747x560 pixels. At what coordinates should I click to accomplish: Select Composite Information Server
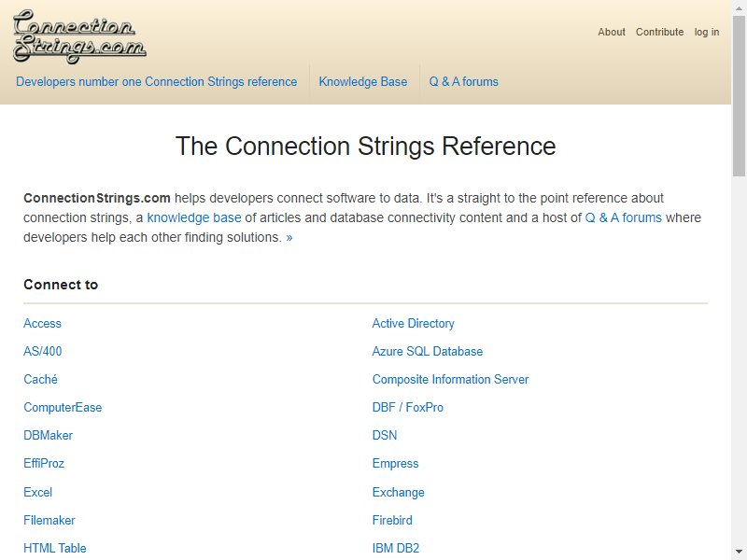[450, 380]
